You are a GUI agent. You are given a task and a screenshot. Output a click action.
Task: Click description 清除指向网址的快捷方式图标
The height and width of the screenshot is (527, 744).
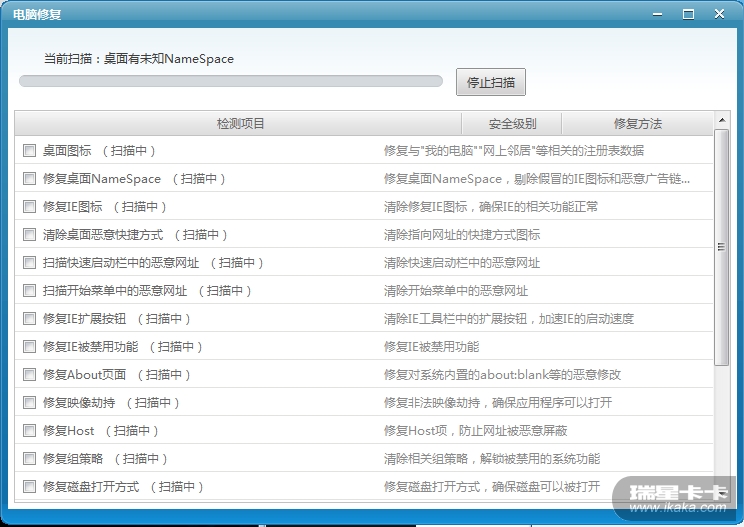[462, 235]
